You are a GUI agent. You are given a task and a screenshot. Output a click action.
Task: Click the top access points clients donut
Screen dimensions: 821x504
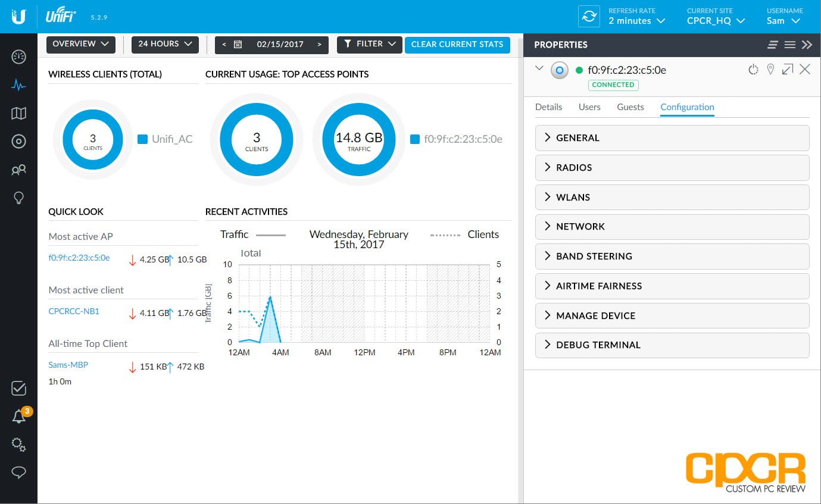(x=257, y=140)
